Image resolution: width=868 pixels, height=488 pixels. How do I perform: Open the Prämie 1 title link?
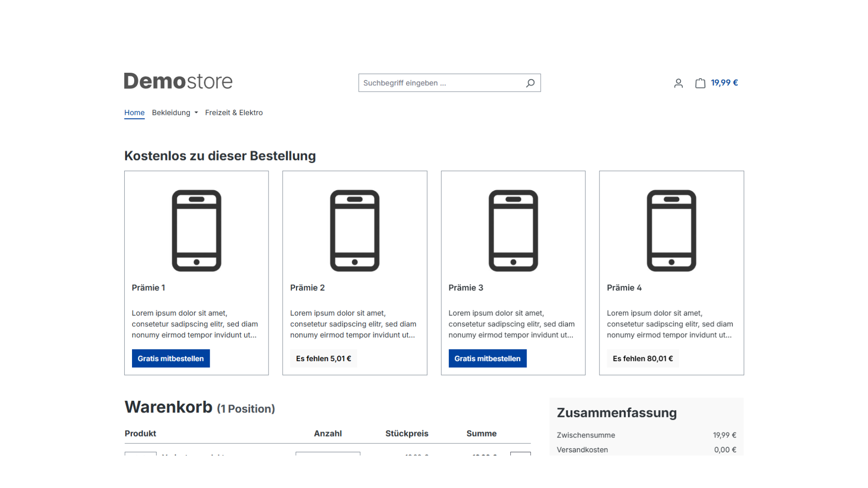click(x=148, y=288)
